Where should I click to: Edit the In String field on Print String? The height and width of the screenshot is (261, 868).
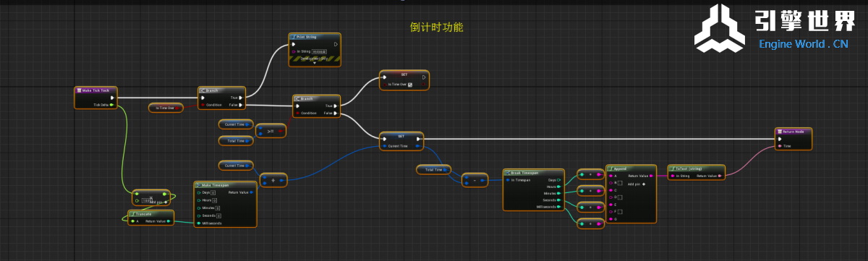(319, 51)
